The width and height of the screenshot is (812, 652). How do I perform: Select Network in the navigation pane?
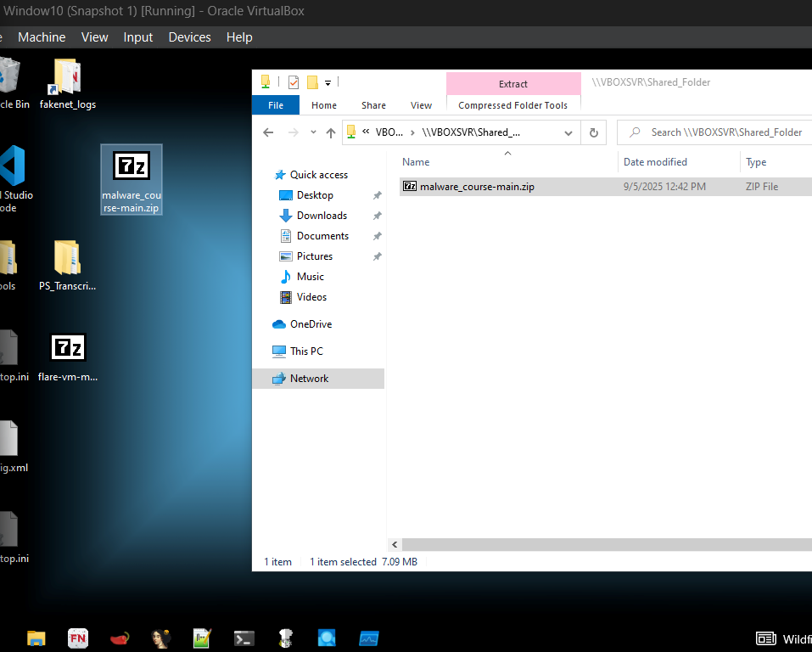coord(318,379)
